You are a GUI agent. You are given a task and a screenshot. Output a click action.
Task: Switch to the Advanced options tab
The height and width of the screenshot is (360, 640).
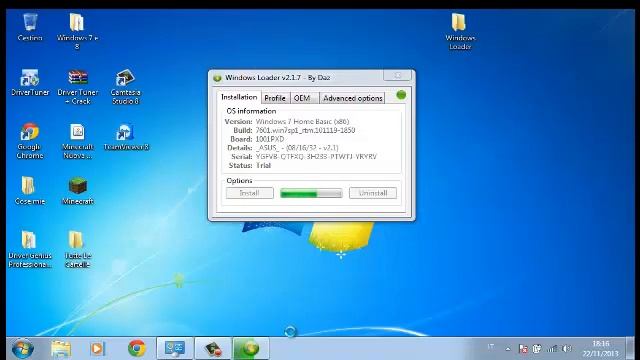(x=353, y=98)
